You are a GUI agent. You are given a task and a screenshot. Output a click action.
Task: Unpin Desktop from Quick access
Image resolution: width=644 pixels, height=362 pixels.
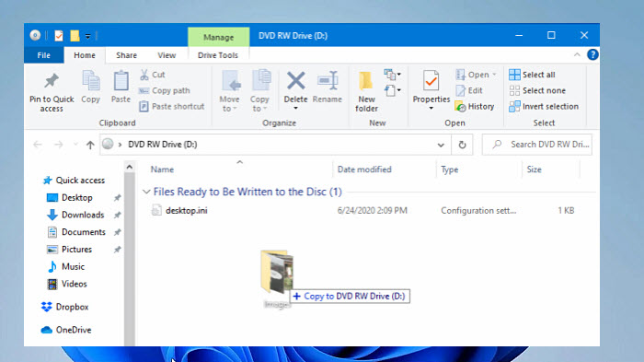118,198
